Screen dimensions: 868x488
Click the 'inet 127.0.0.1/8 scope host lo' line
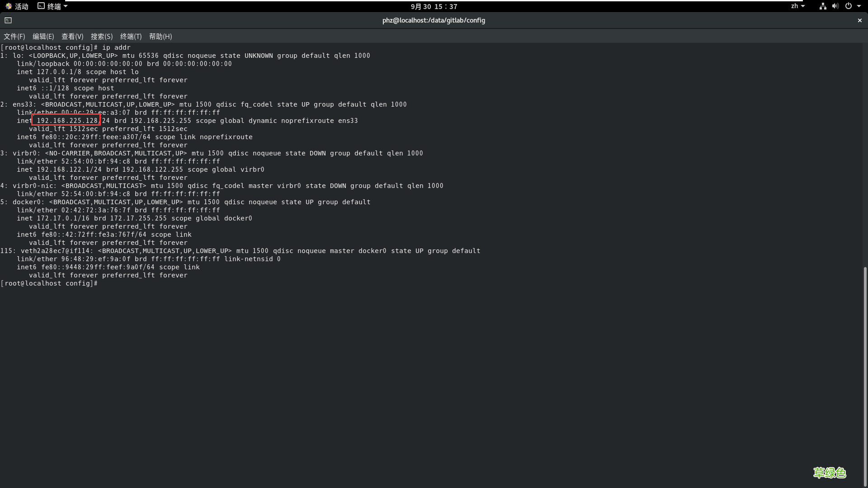pyautogui.click(x=78, y=72)
